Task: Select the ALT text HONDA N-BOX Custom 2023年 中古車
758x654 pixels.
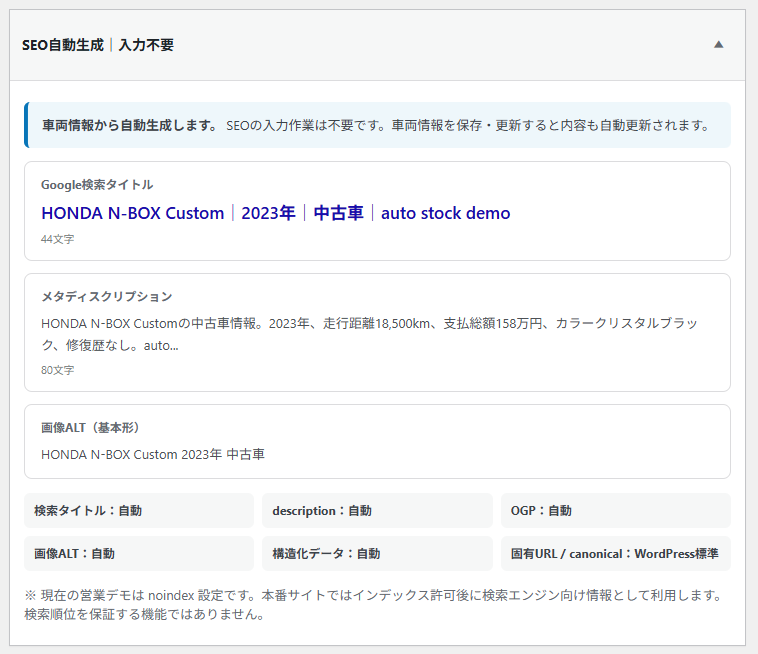Action: point(153,454)
